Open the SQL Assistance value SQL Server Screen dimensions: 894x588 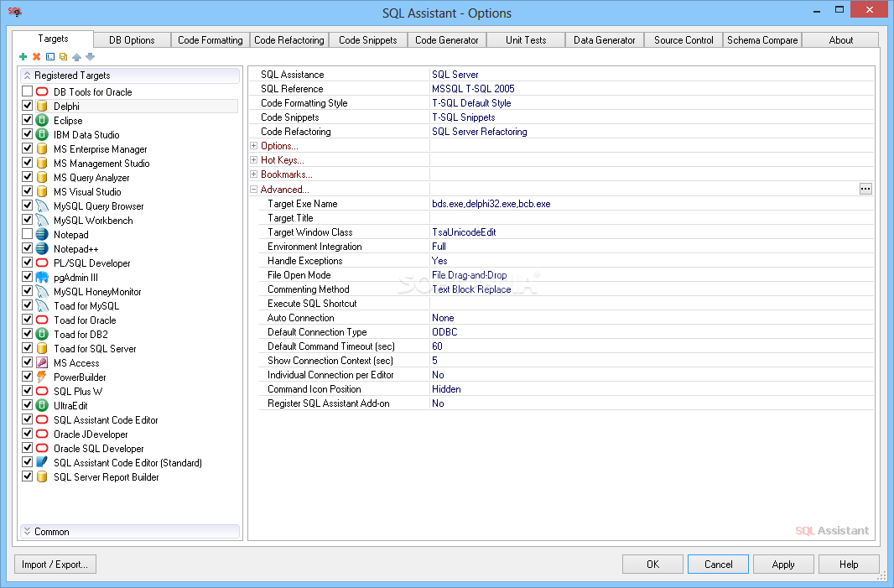(455, 75)
